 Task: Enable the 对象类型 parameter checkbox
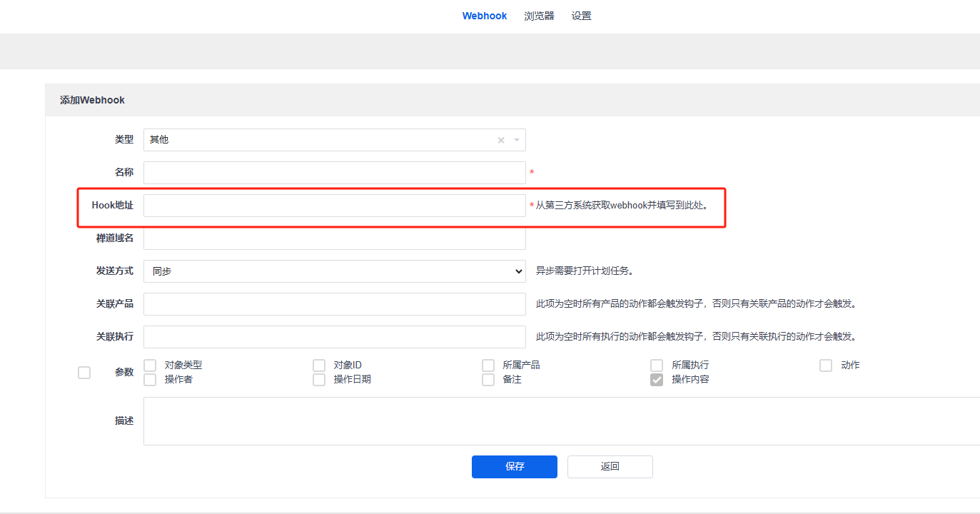pos(149,364)
